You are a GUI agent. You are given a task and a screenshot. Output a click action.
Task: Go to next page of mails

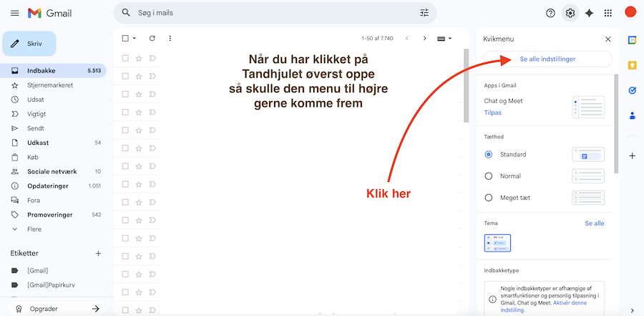pos(424,38)
